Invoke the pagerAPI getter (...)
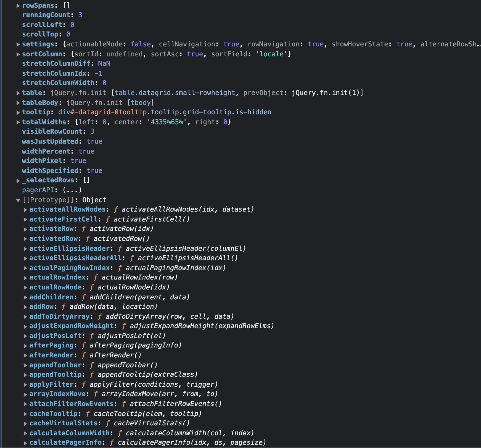The height and width of the screenshot is (448, 481). (x=72, y=190)
